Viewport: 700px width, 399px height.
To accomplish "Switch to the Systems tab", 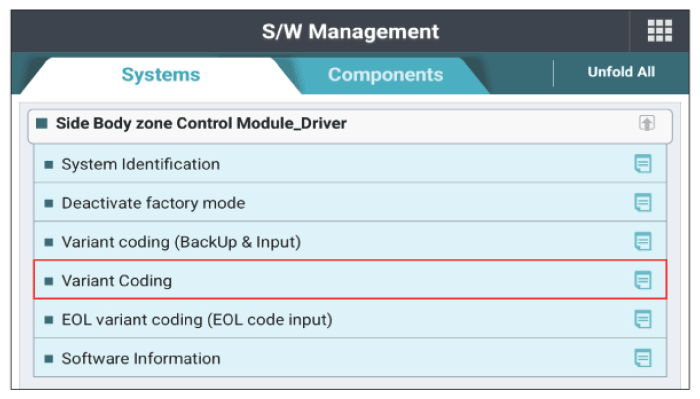I will tap(161, 75).
